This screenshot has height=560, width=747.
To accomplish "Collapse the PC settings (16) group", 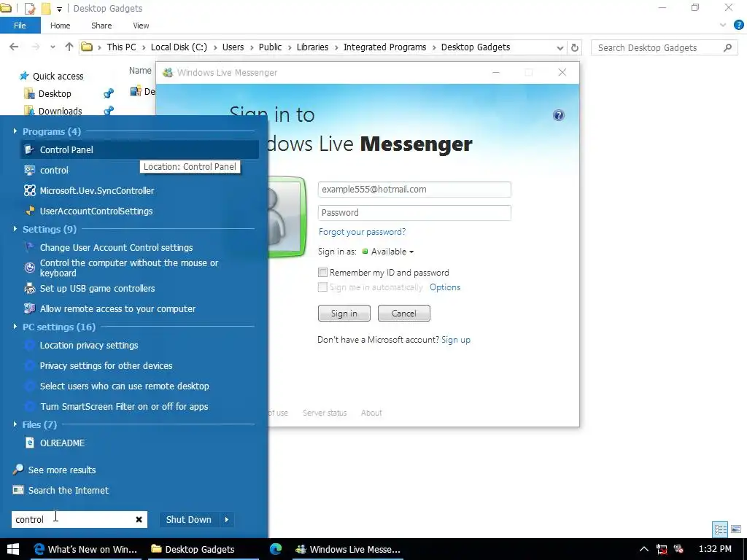I will pyautogui.click(x=15, y=327).
